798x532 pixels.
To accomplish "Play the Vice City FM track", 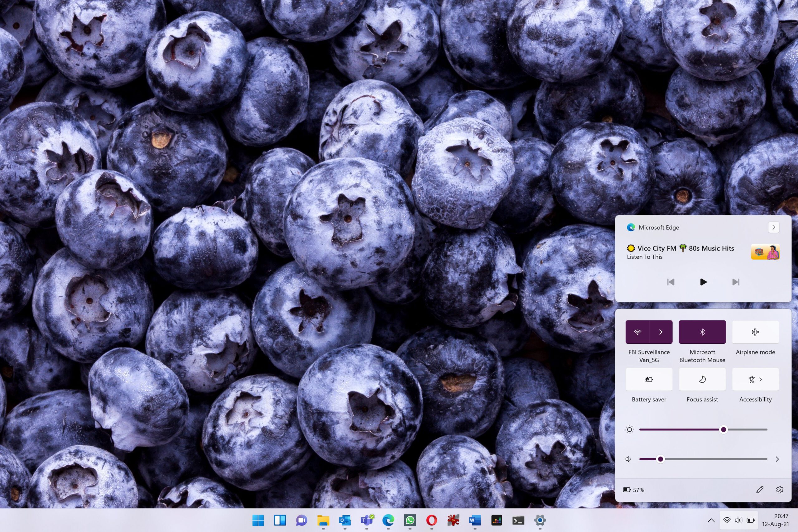I will pos(703,282).
